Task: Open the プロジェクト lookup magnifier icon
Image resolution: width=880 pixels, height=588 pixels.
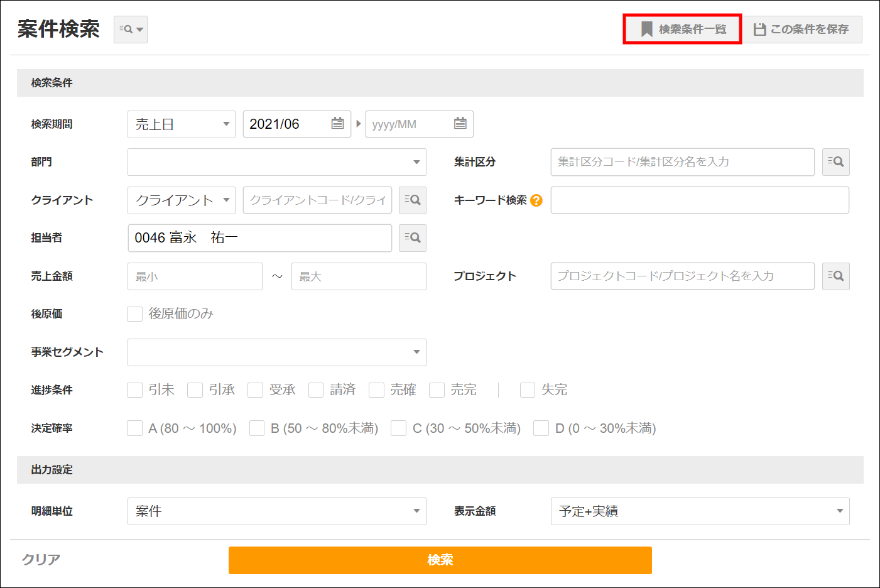Action: coord(835,276)
